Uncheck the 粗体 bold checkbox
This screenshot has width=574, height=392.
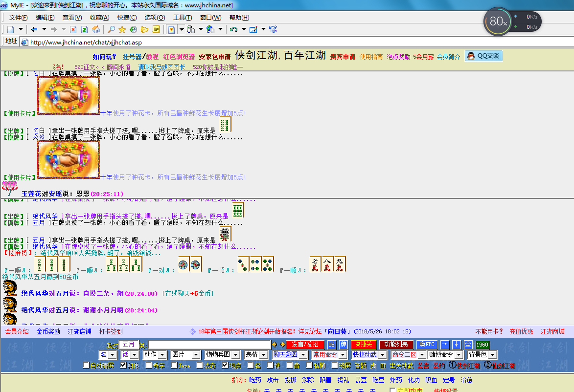pyautogui.click(x=123, y=365)
